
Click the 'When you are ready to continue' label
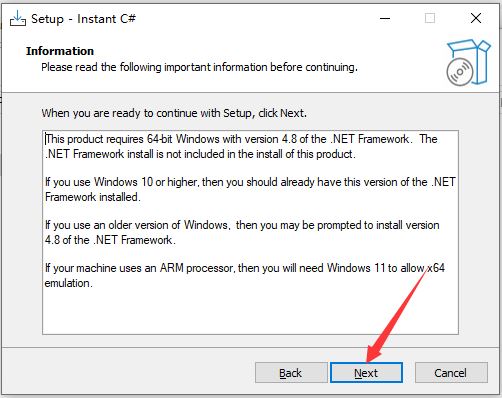(174, 113)
